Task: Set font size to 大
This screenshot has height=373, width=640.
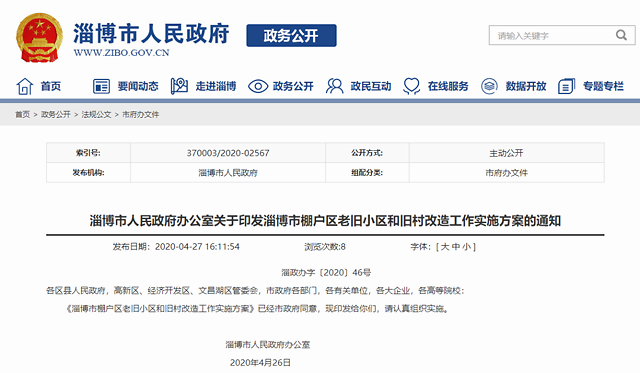Action: 445,246
